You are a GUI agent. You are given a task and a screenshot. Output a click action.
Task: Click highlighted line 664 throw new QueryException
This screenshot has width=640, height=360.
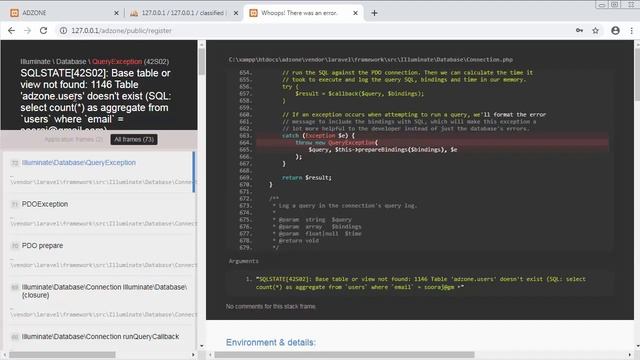(x=433, y=142)
